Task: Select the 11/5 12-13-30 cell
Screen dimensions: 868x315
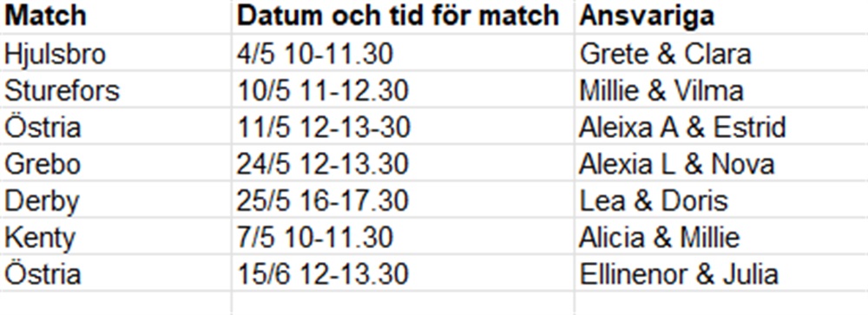Action: tap(403, 126)
